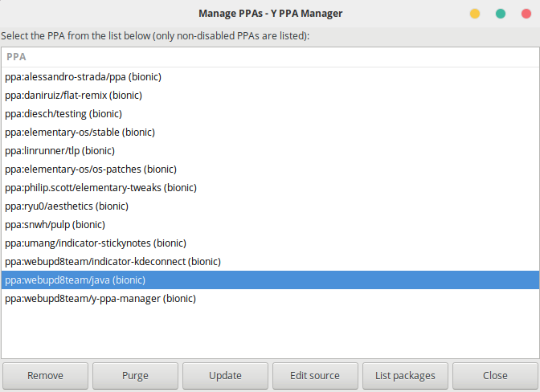The width and height of the screenshot is (540, 392).
Task: Select ppa:daniruiz/flat-remix in the list
Action: (x=270, y=96)
